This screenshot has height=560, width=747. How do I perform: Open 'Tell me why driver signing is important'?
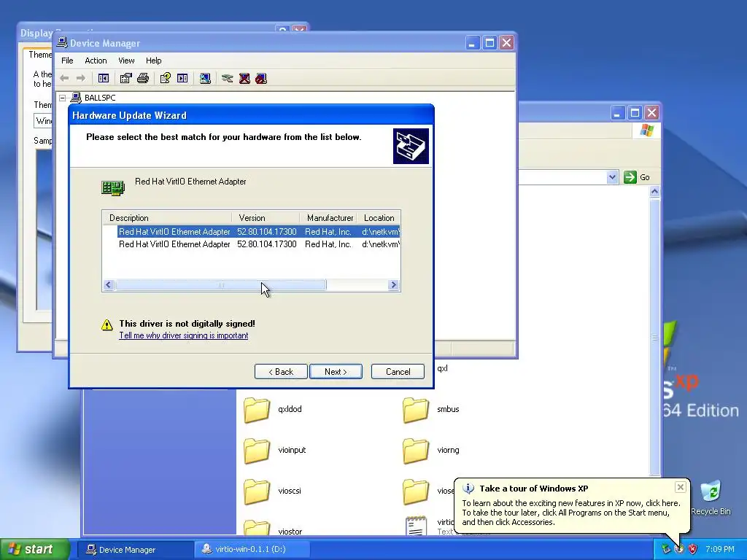(x=183, y=335)
